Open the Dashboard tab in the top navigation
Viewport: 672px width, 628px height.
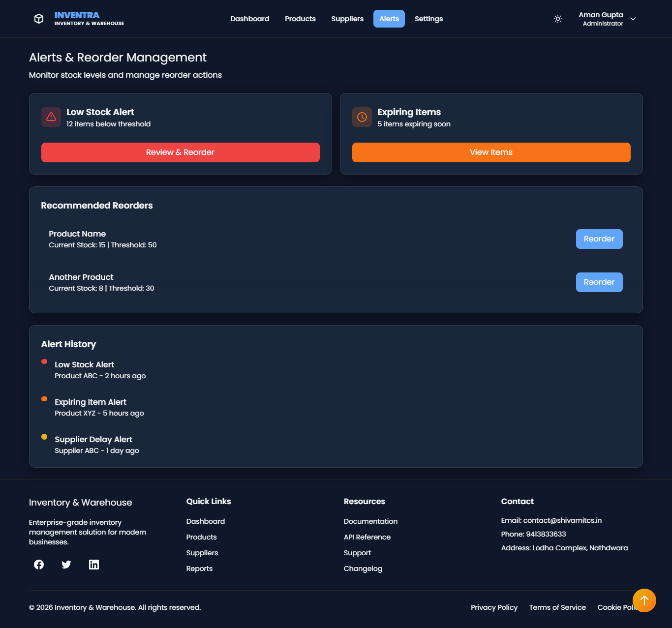pos(250,19)
